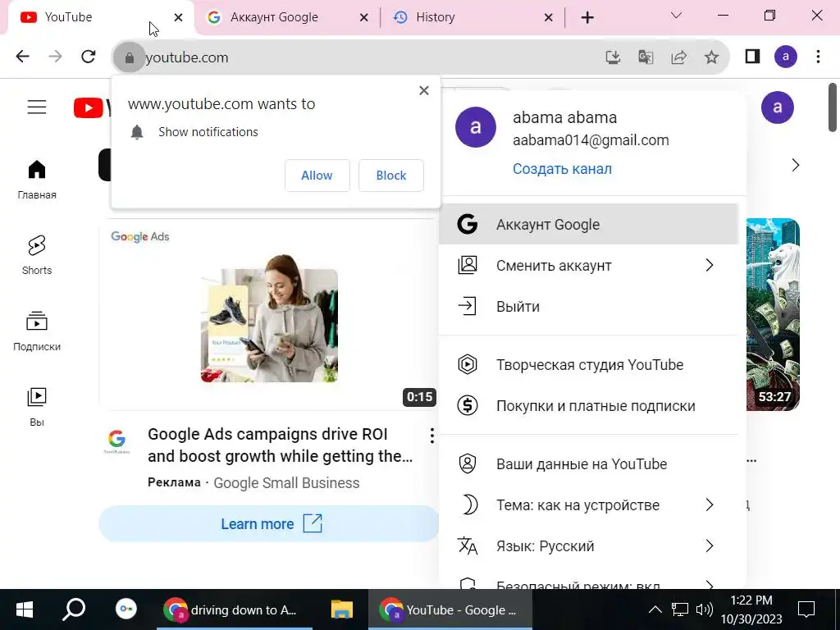Expand Сменить аккаунт submenu
Screen dimensions: 840x630
pyautogui.click(x=589, y=265)
